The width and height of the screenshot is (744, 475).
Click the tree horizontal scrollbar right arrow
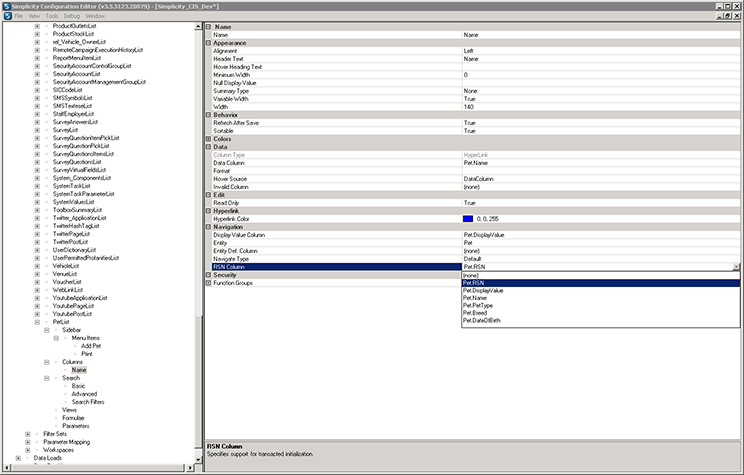point(190,468)
